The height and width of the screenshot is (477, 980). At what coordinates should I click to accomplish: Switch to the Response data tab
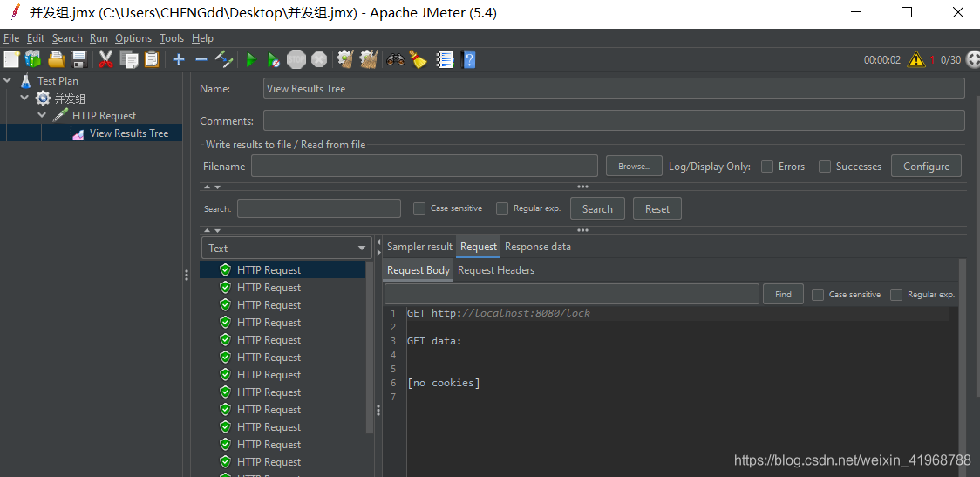pos(537,247)
